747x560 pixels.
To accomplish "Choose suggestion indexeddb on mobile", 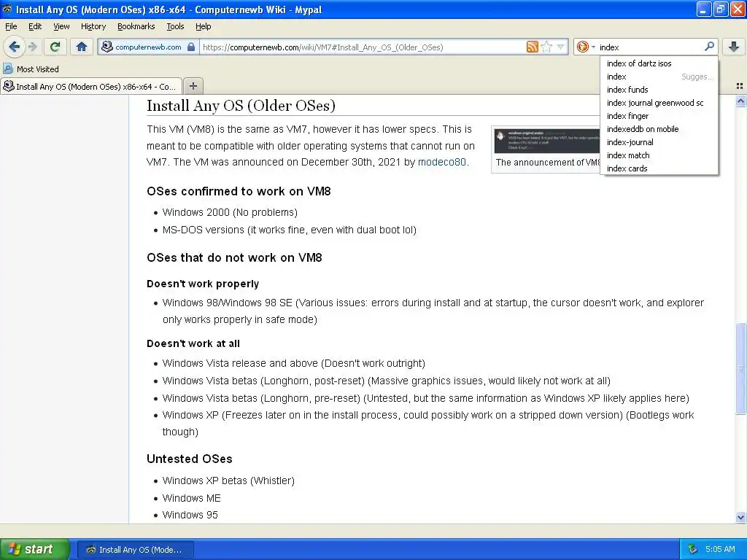I will [x=659, y=129].
